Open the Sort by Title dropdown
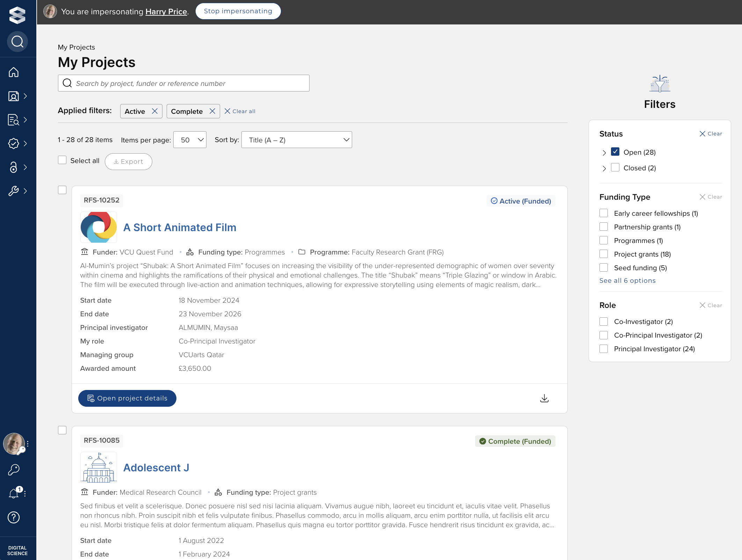The image size is (742, 560). (296, 140)
